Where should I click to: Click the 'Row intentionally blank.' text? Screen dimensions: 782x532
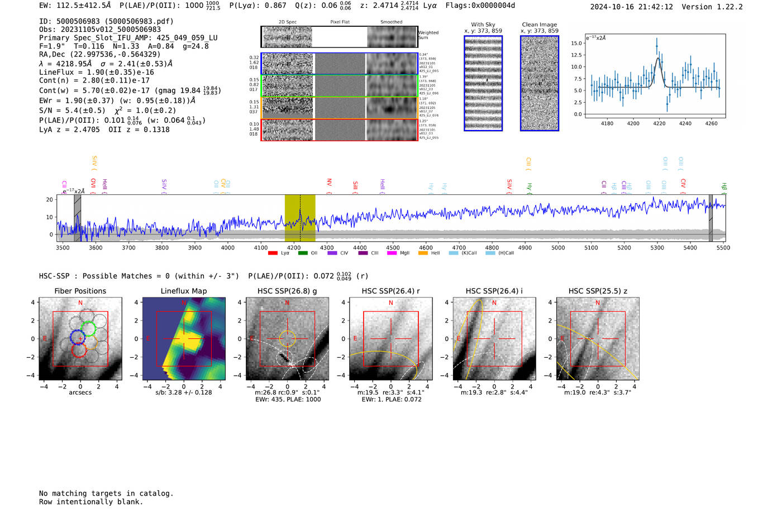click(x=91, y=501)
